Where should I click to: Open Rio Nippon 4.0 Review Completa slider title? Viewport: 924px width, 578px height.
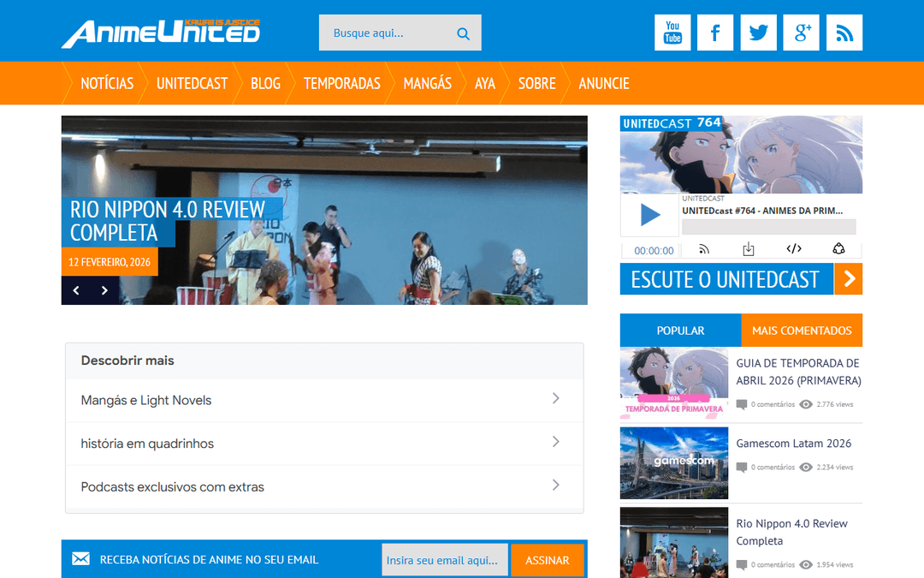[168, 221]
